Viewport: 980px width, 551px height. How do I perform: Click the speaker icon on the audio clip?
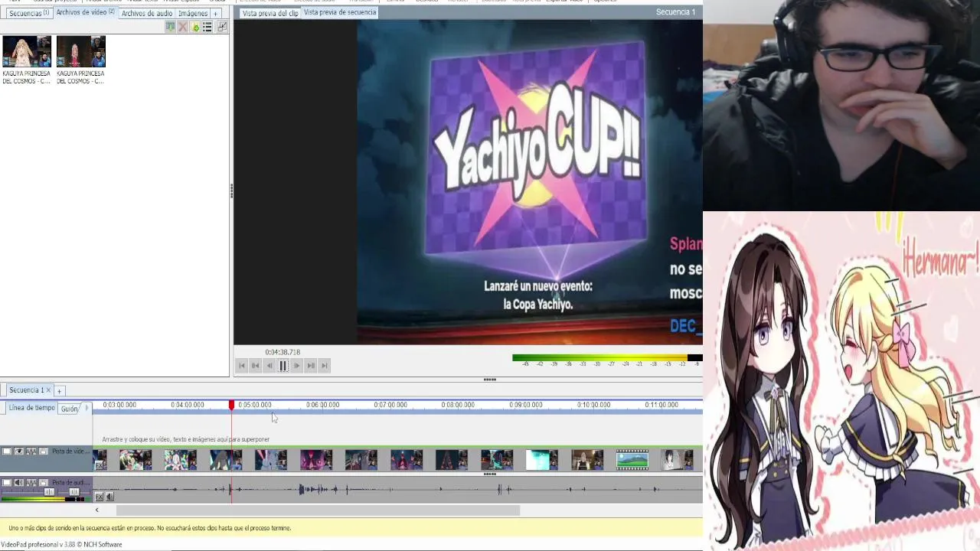[109, 497]
